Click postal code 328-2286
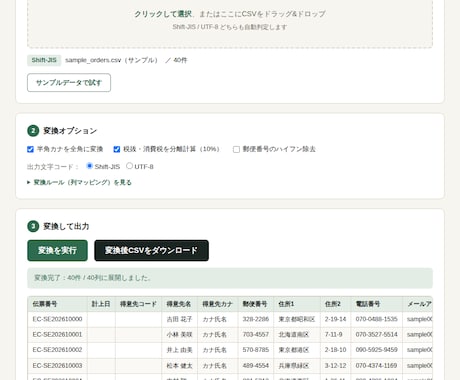The image size is (460, 380). (x=256, y=319)
